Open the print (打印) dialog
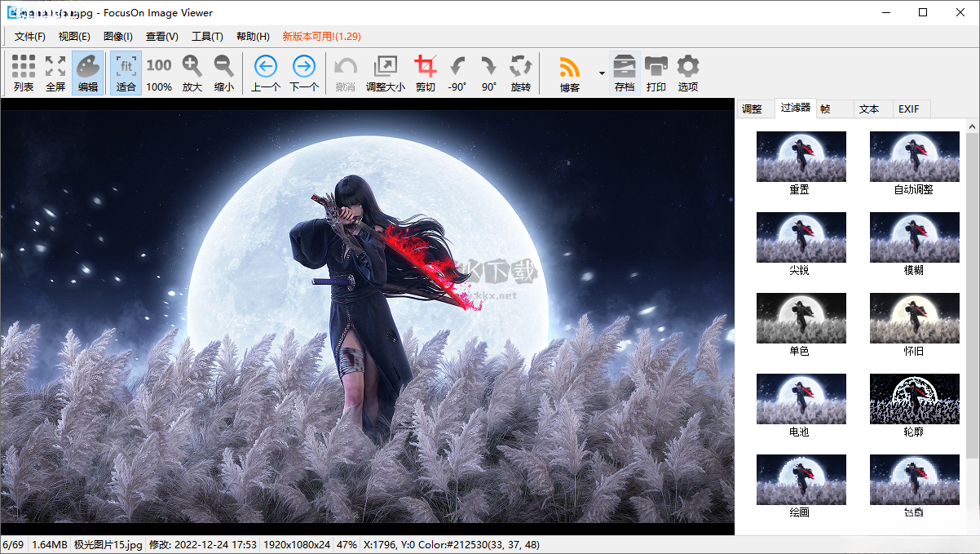 [x=656, y=73]
